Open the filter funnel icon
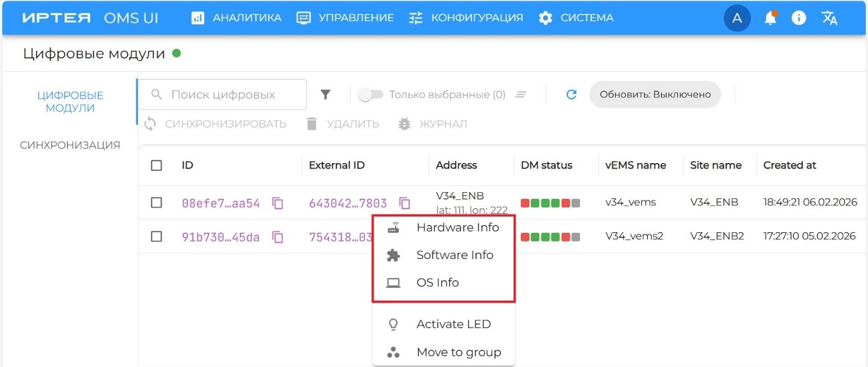Viewport: 868px width, 367px height. point(326,94)
